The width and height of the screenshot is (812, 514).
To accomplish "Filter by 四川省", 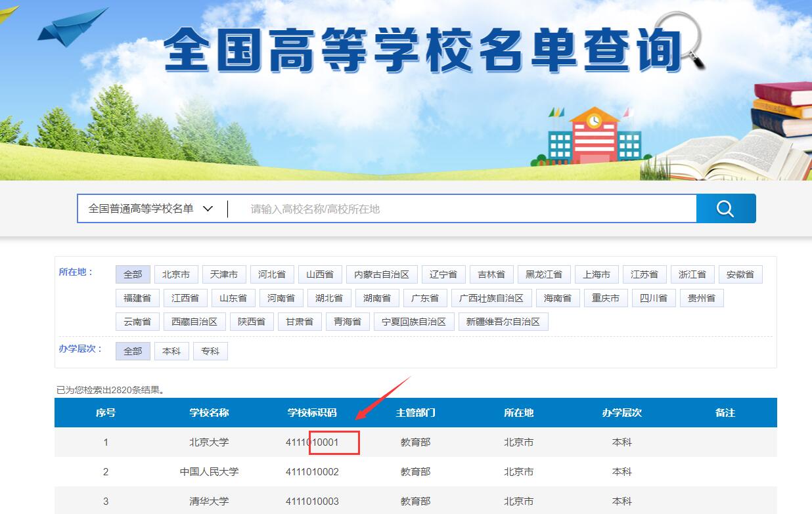I will click(x=654, y=298).
